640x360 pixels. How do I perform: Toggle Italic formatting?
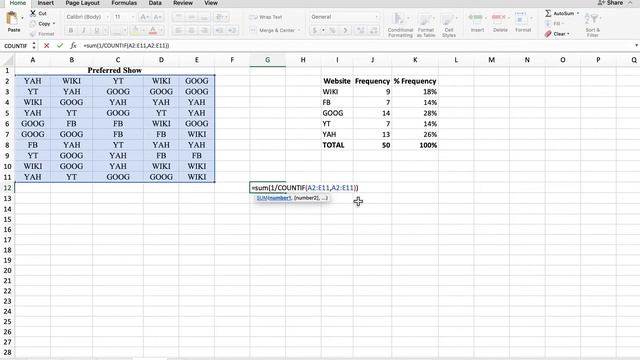84,30
